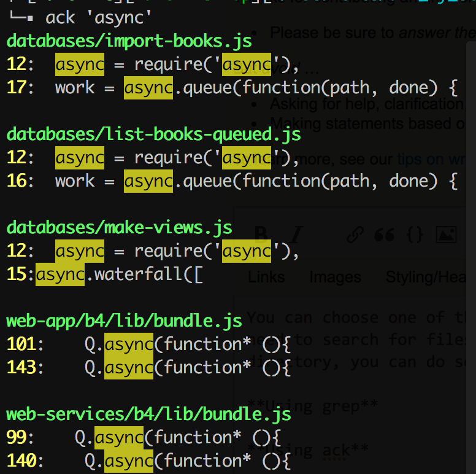
Task: Click the blockquote icon in editor toolbar
Action: [385, 235]
